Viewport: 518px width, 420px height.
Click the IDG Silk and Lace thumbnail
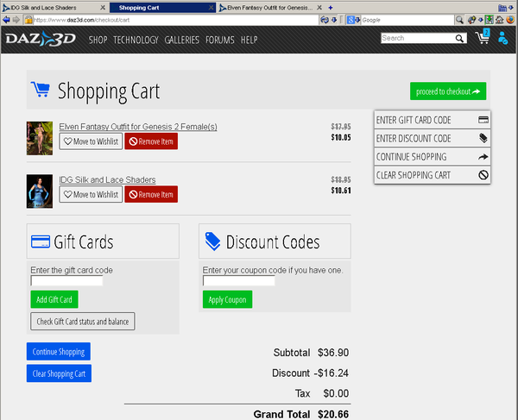(x=40, y=191)
